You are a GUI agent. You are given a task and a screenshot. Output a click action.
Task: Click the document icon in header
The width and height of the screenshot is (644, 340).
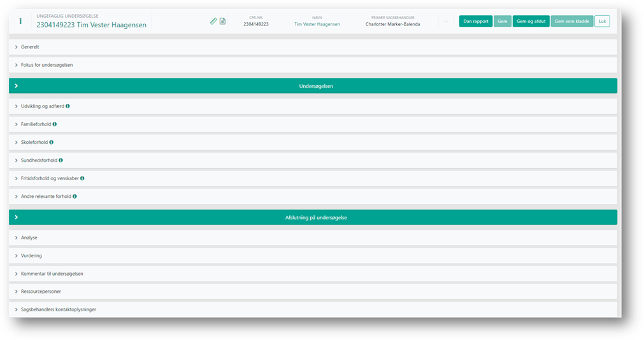pyautogui.click(x=222, y=21)
